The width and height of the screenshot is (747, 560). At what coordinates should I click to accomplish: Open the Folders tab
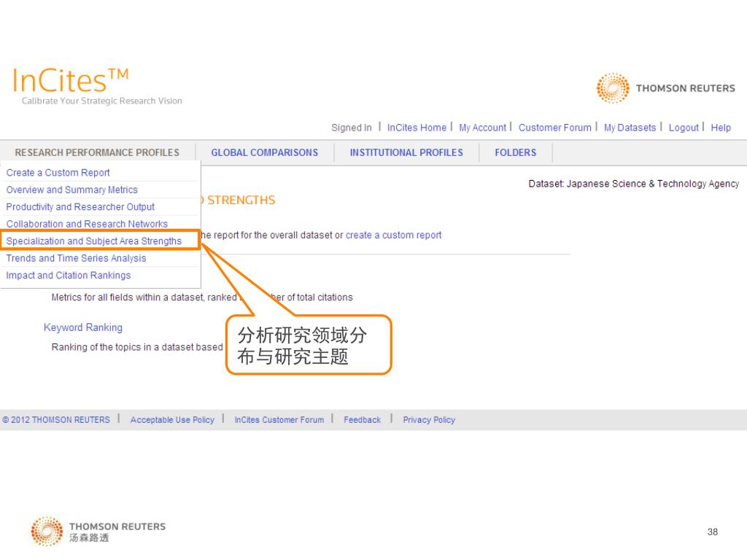(x=516, y=152)
